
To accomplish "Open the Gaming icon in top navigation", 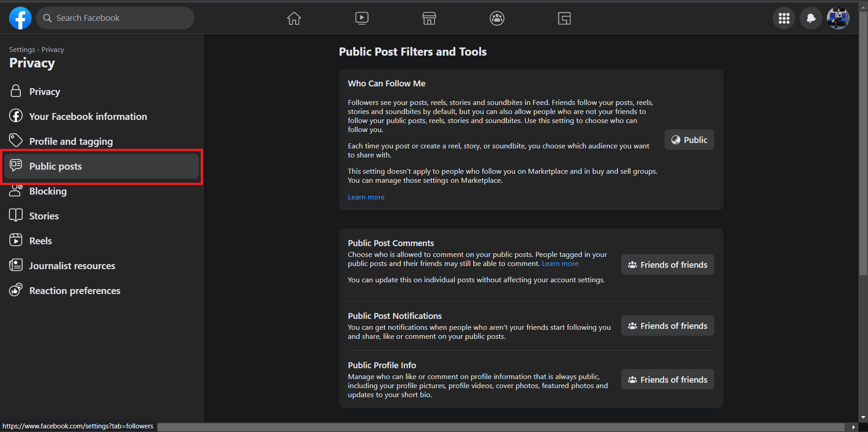I will 564,18.
